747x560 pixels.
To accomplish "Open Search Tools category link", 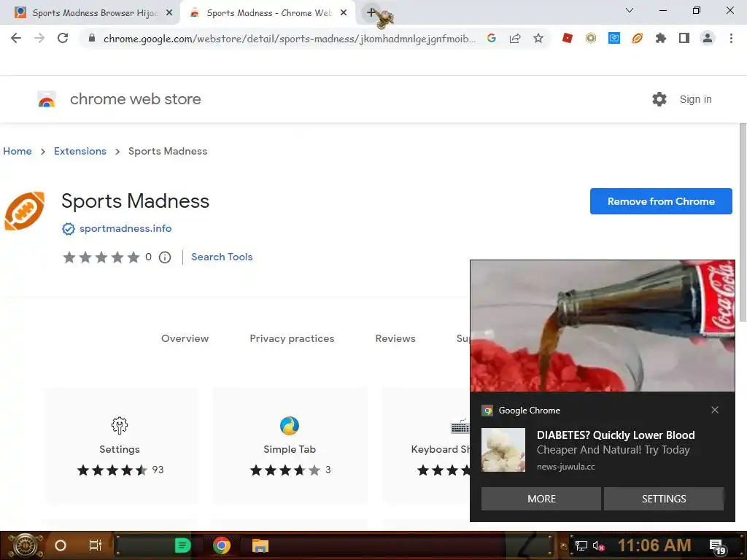I will pyautogui.click(x=222, y=257).
